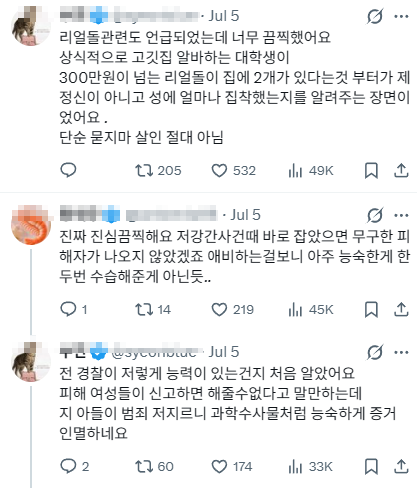Bookmark the third tweet about 경찰
This screenshot has width=417, height=492.
tap(371, 467)
